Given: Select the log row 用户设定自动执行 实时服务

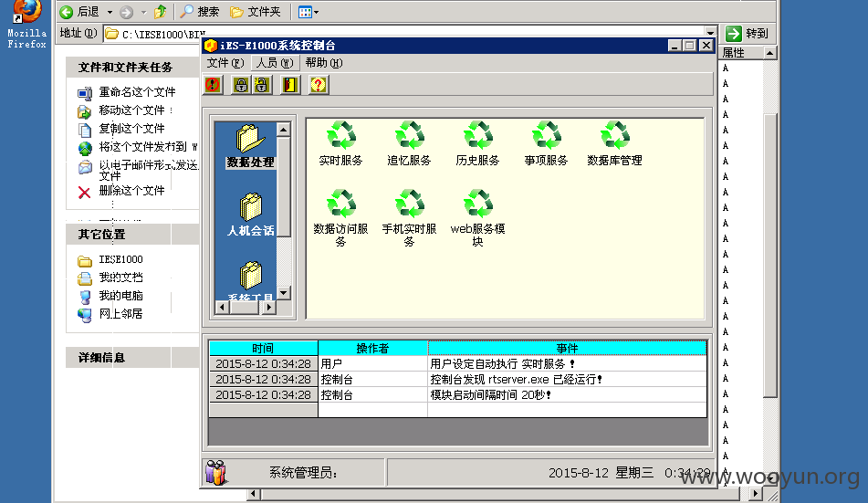Looking at the screenshot, I should point(458,364).
